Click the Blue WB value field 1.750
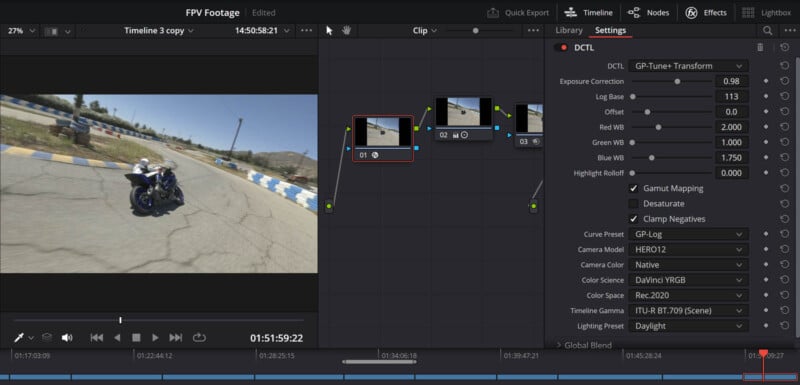 pos(732,158)
